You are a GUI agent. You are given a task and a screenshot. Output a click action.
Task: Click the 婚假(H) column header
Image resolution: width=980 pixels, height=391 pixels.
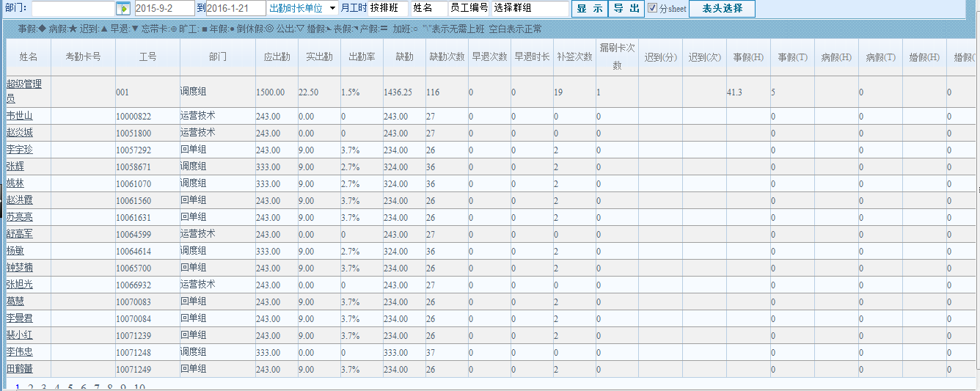pos(924,56)
